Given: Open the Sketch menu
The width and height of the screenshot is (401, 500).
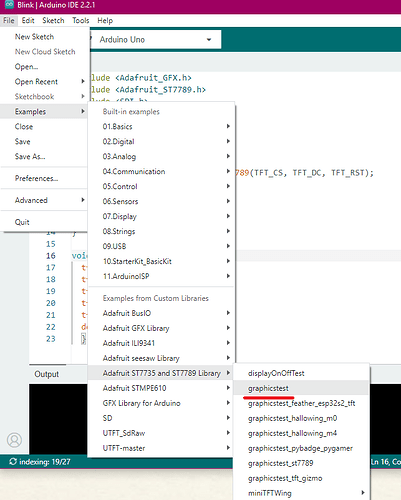Looking at the screenshot, I should [53, 21].
